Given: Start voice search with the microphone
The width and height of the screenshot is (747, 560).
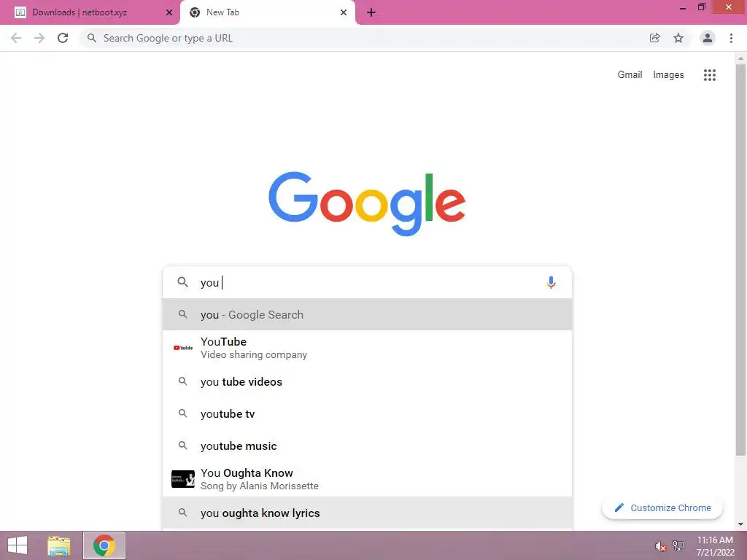Looking at the screenshot, I should click(551, 282).
